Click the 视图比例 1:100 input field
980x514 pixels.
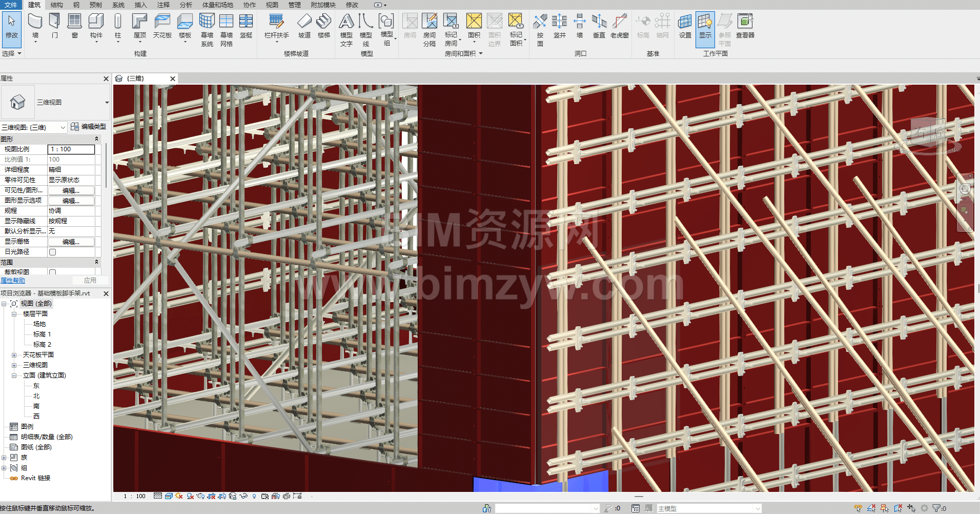71,149
